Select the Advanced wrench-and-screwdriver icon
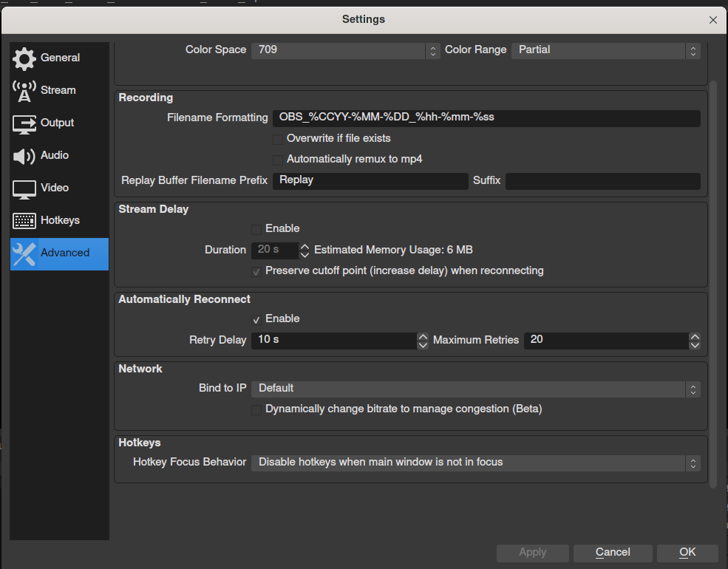This screenshot has width=728, height=569. (x=24, y=253)
